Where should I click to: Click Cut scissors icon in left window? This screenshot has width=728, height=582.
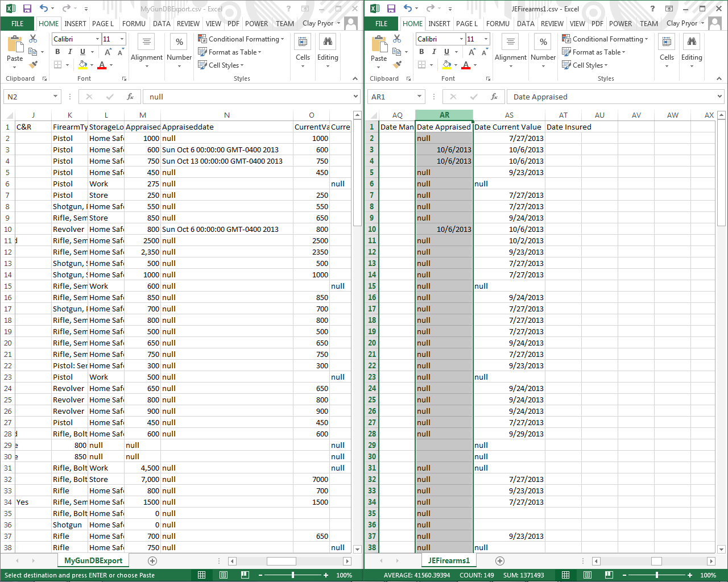pos(33,39)
